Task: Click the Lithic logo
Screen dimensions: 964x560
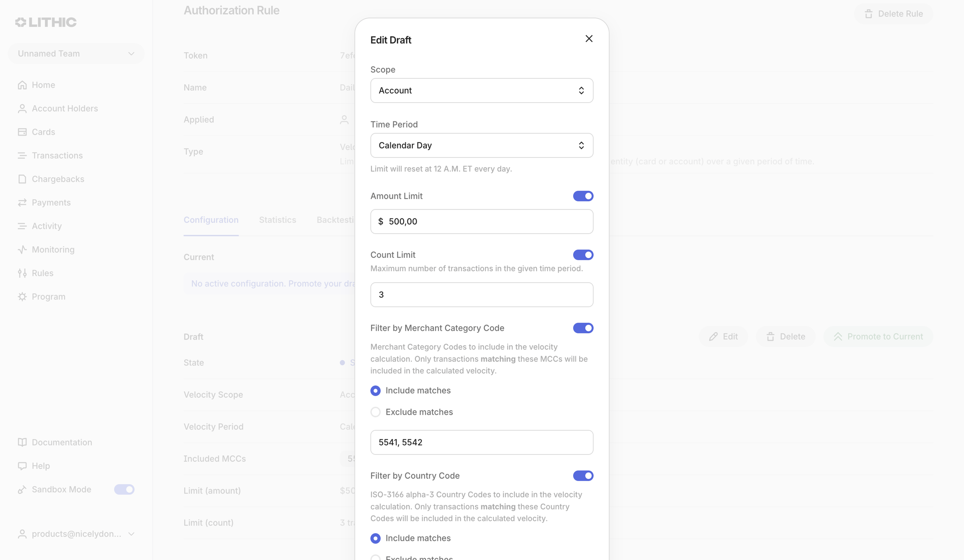Action: coord(46,22)
